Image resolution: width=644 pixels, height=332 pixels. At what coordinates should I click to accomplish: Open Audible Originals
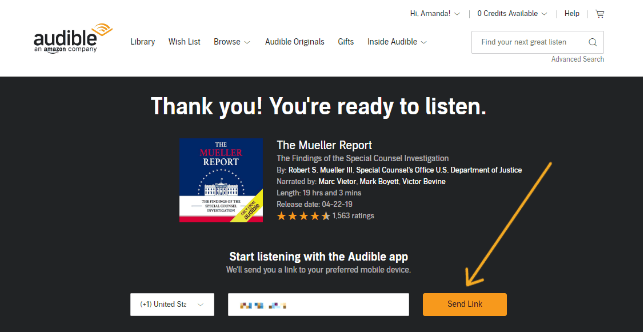[294, 42]
